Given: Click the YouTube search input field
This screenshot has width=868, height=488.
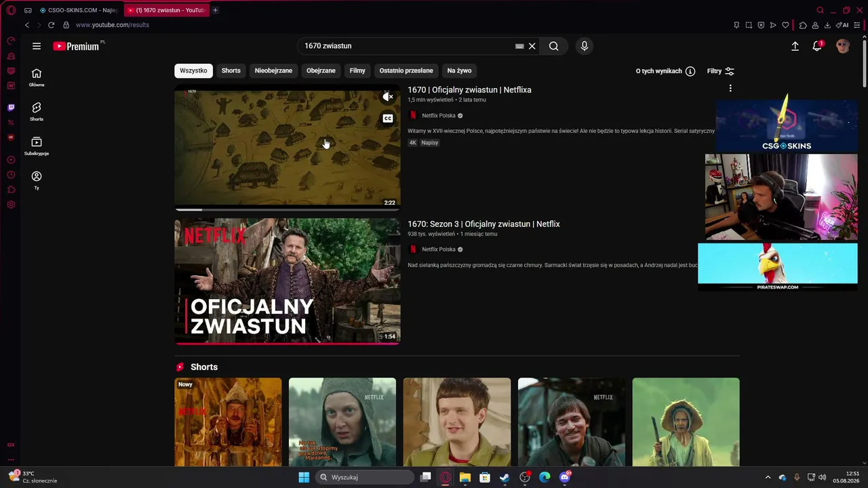Looking at the screenshot, I should 407,46.
